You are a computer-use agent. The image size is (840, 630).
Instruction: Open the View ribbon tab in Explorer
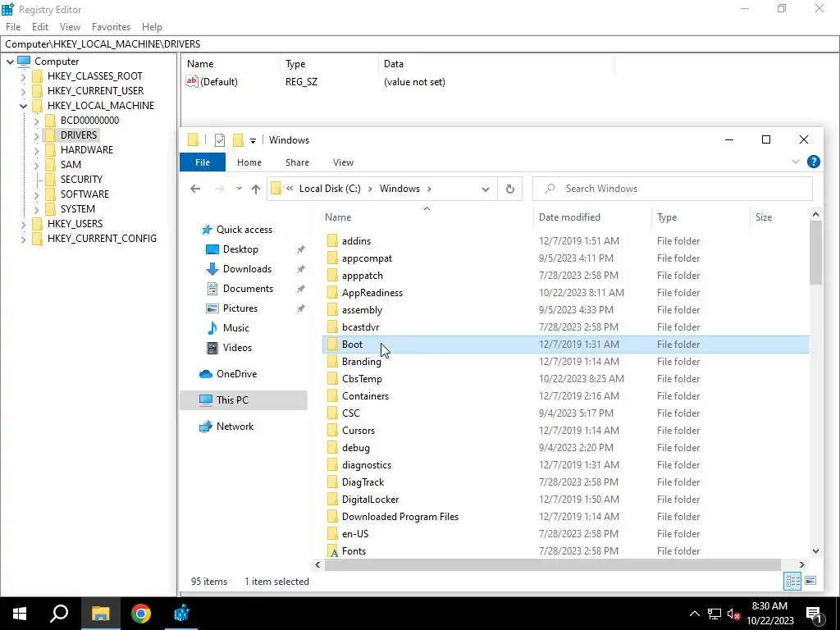pyautogui.click(x=343, y=162)
